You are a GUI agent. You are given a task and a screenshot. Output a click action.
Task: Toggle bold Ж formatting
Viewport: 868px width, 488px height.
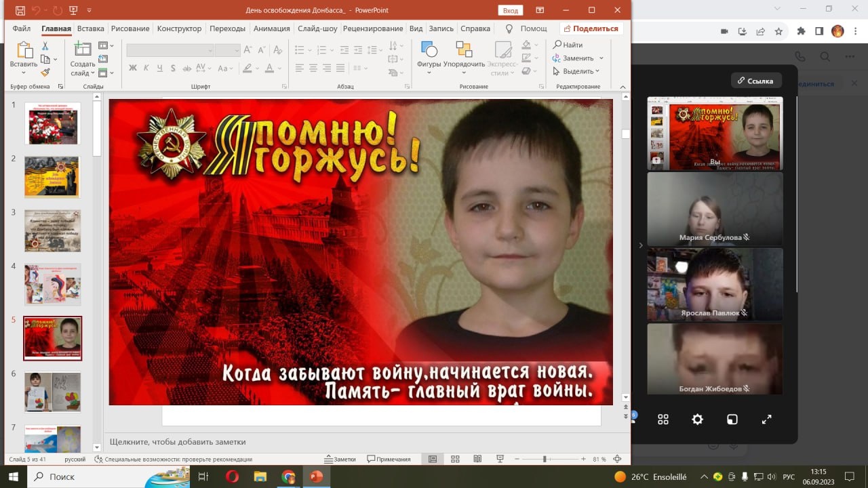point(133,68)
